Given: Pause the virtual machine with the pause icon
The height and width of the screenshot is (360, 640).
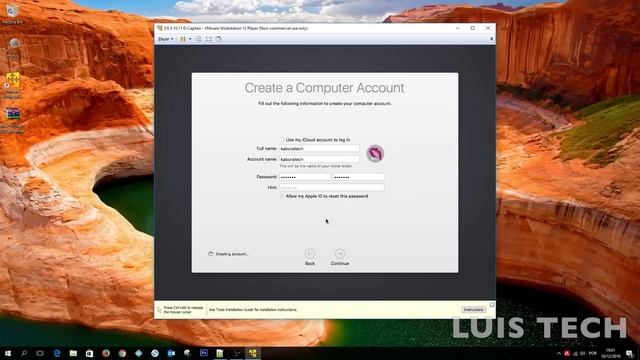Looking at the screenshot, I should (x=183, y=39).
